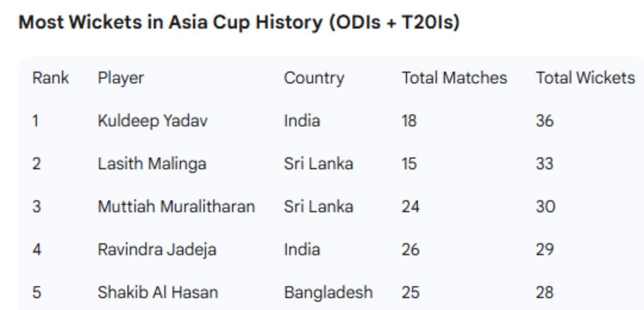Select Muralitharan's 24 total matches value

(x=411, y=207)
